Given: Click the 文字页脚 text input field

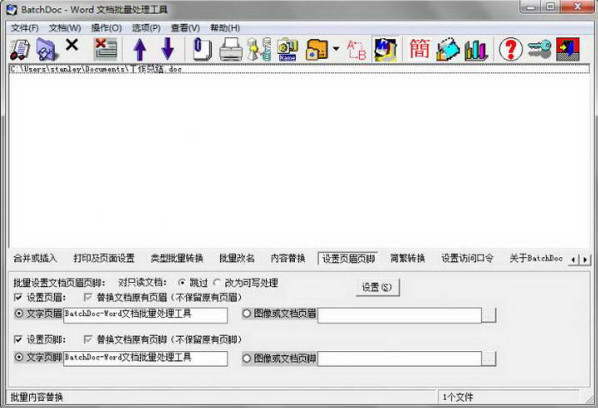Looking at the screenshot, I should tap(145, 358).
